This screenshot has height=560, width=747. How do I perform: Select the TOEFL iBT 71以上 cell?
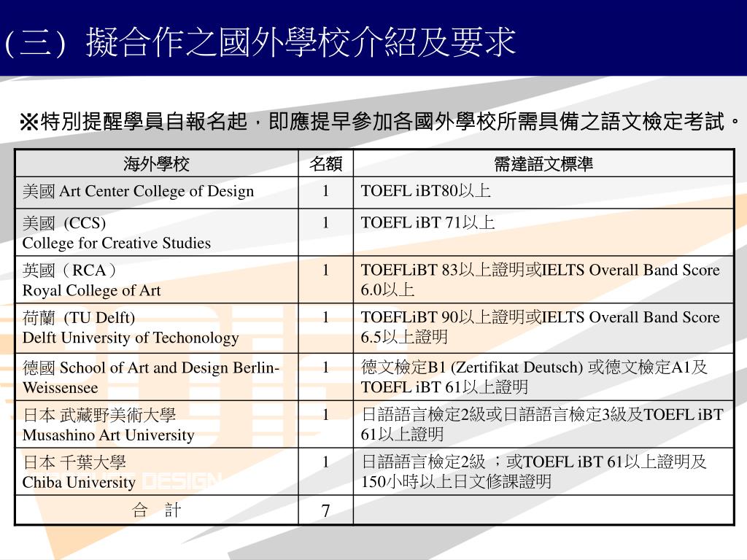click(x=543, y=233)
